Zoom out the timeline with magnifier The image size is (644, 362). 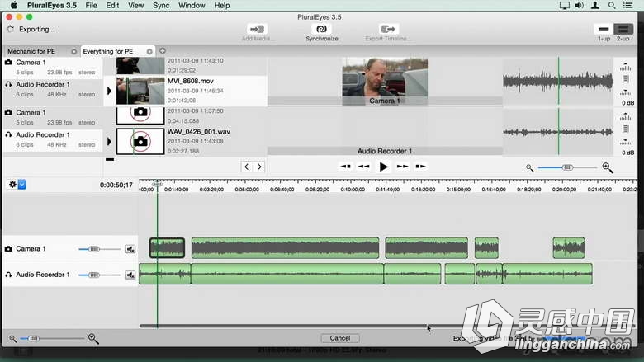(x=12, y=339)
